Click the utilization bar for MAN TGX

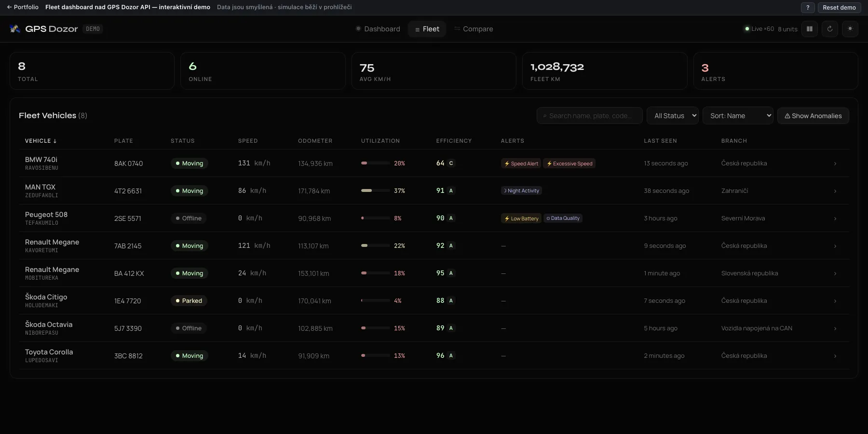tap(376, 190)
